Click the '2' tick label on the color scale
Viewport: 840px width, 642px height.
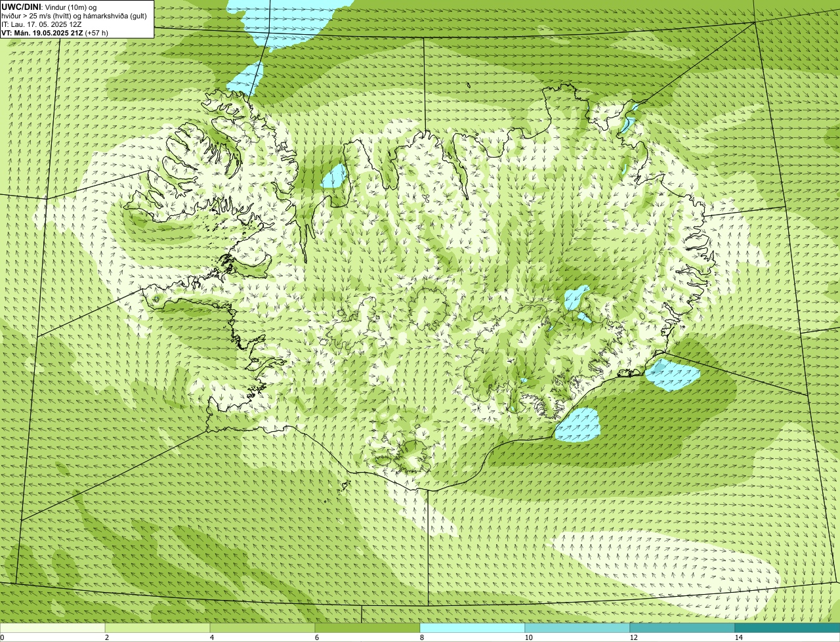[107, 637]
